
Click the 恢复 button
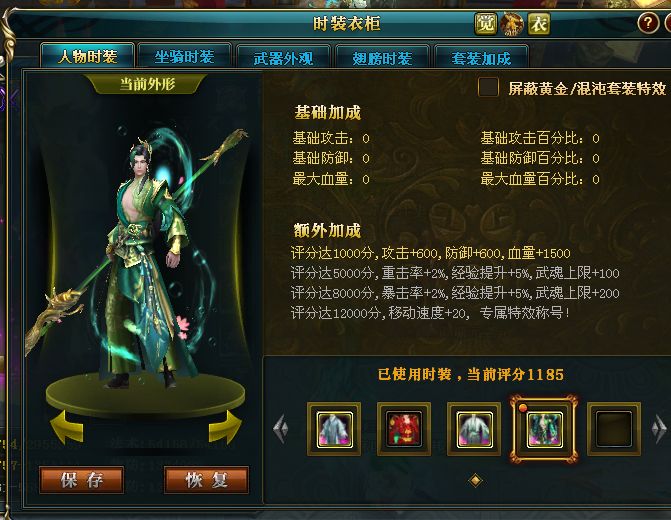206,480
